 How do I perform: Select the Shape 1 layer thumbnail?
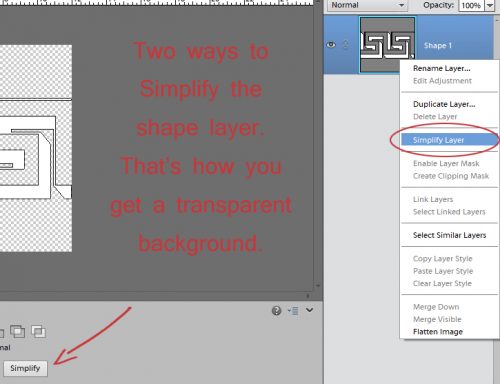pyautogui.click(x=387, y=44)
